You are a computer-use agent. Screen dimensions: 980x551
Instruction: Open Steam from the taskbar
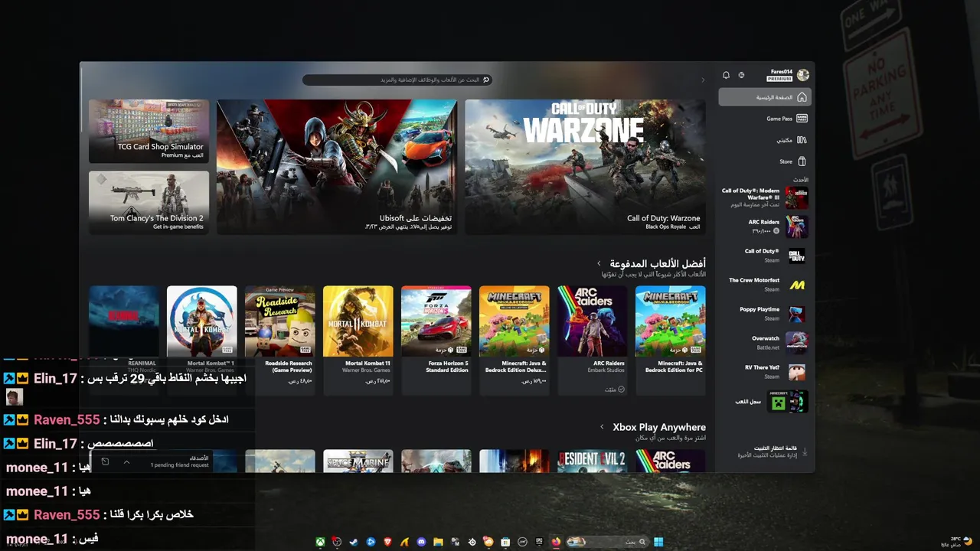click(354, 542)
